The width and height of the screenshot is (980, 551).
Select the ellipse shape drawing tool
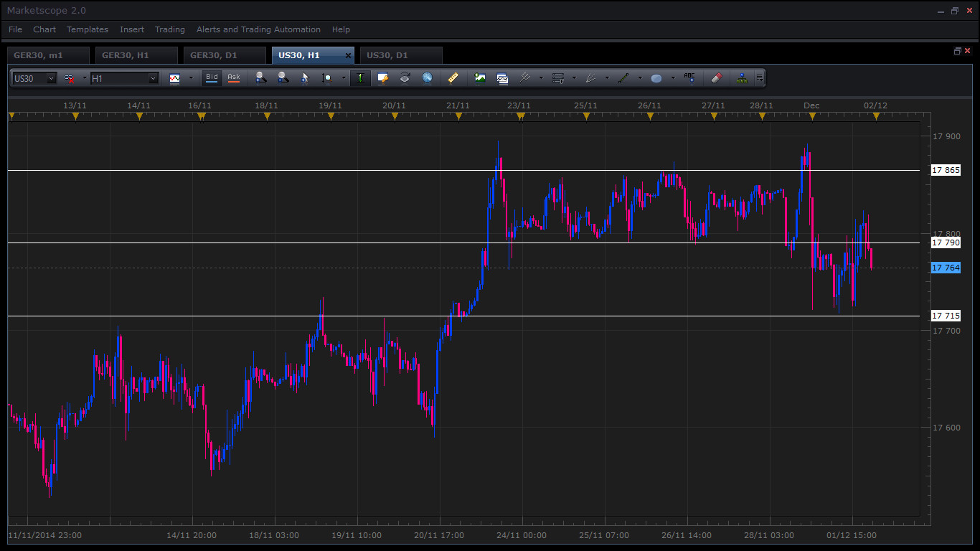[x=656, y=78]
